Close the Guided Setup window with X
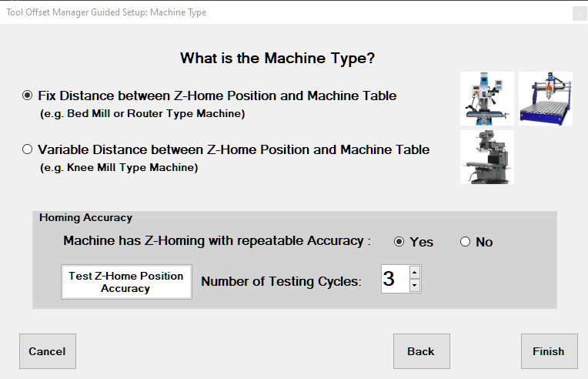This screenshot has width=588, height=379. [580, 14]
